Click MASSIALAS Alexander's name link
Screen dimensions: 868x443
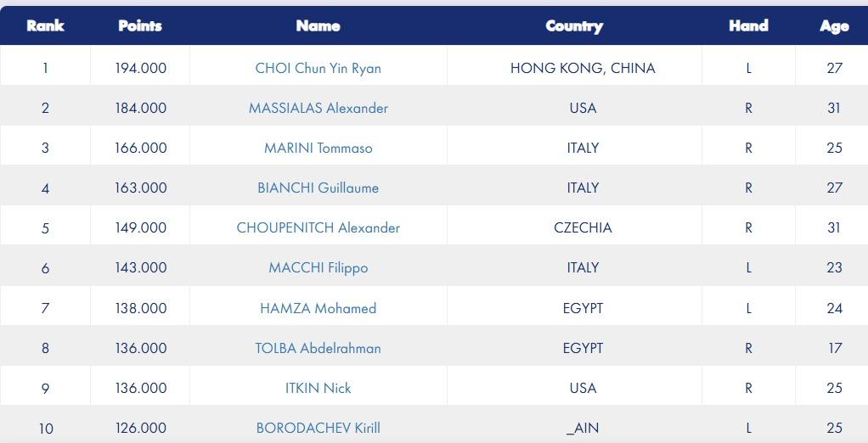point(318,108)
